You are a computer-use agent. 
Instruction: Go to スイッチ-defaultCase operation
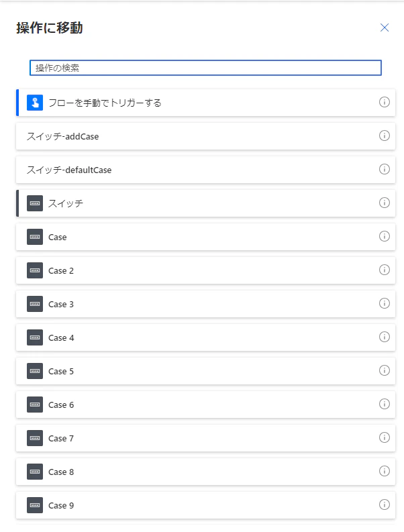(206, 170)
